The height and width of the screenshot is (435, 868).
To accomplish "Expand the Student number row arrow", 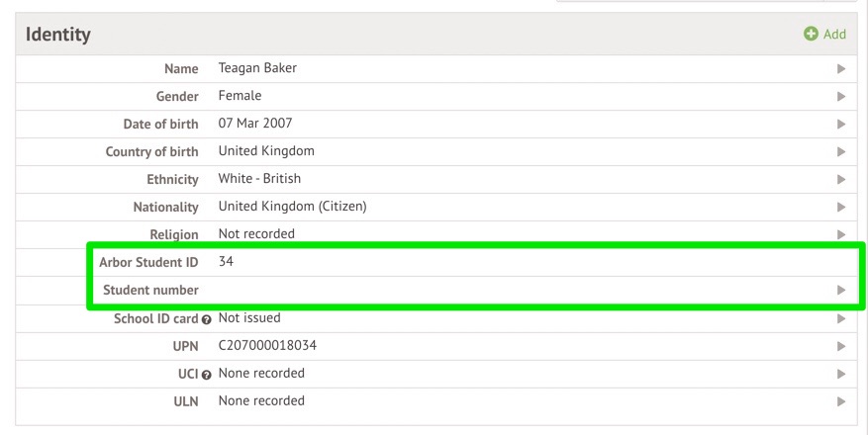I will (x=840, y=291).
